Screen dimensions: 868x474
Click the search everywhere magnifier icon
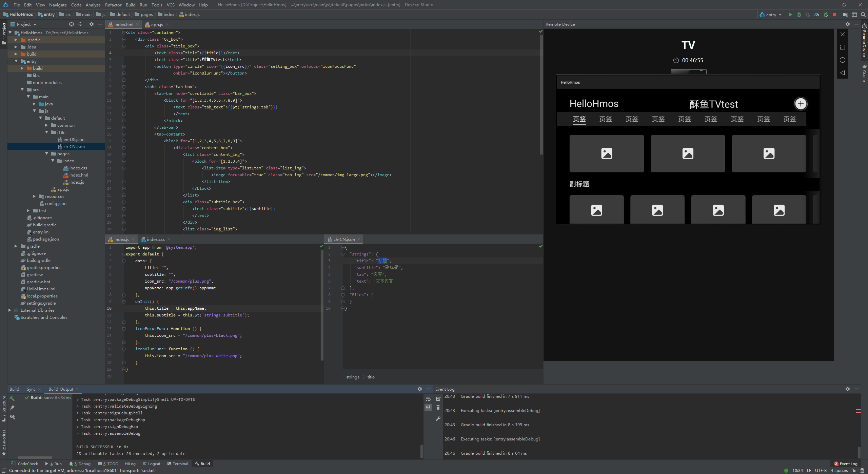point(863,15)
